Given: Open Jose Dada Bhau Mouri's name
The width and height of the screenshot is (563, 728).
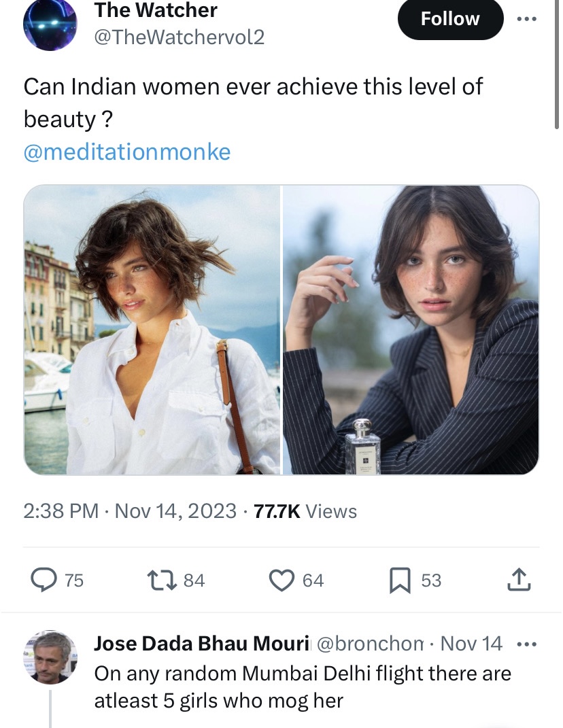Looking at the screenshot, I should point(201,643).
